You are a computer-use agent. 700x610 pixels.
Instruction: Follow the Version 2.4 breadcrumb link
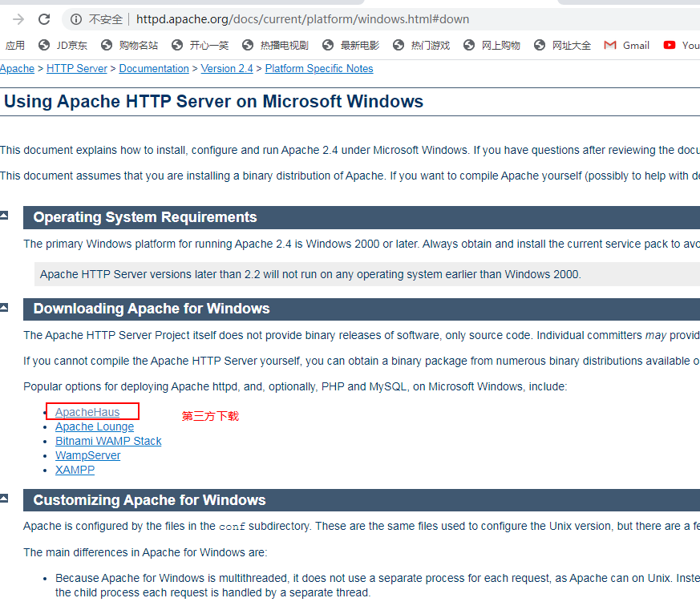point(227,68)
